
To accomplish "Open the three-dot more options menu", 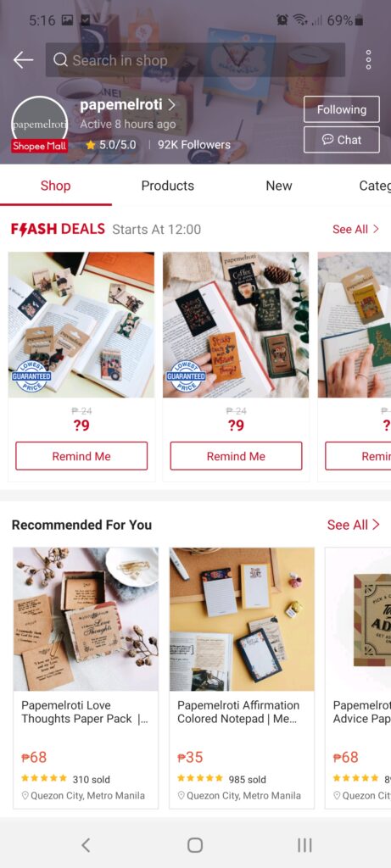I will [x=368, y=60].
